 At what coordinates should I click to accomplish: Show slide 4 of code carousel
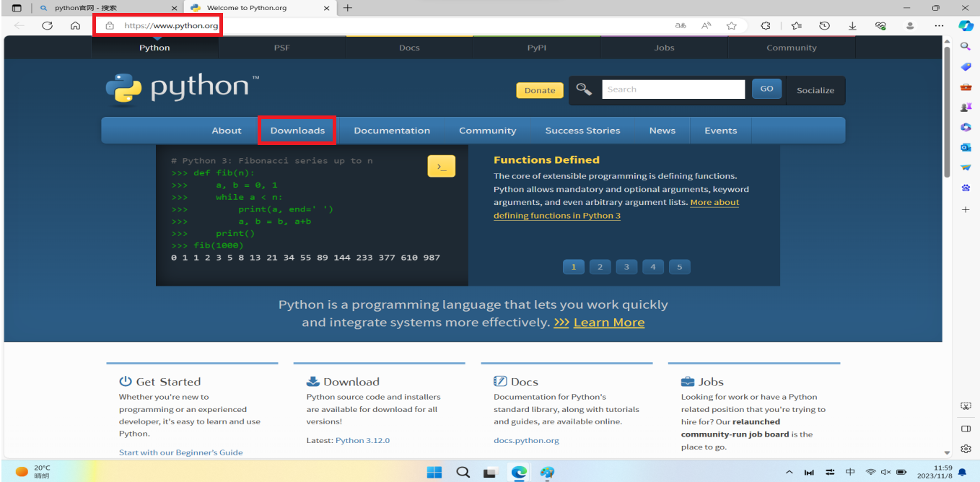653,267
